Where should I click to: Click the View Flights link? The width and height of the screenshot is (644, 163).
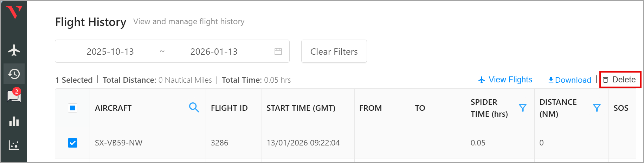click(x=505, y=80)
